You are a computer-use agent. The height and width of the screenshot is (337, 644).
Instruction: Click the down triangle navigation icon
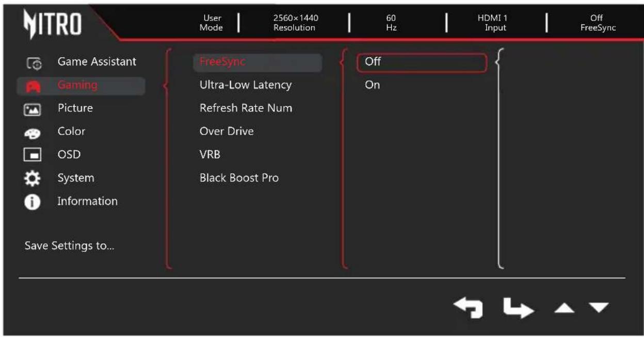[x=599, y=308]
